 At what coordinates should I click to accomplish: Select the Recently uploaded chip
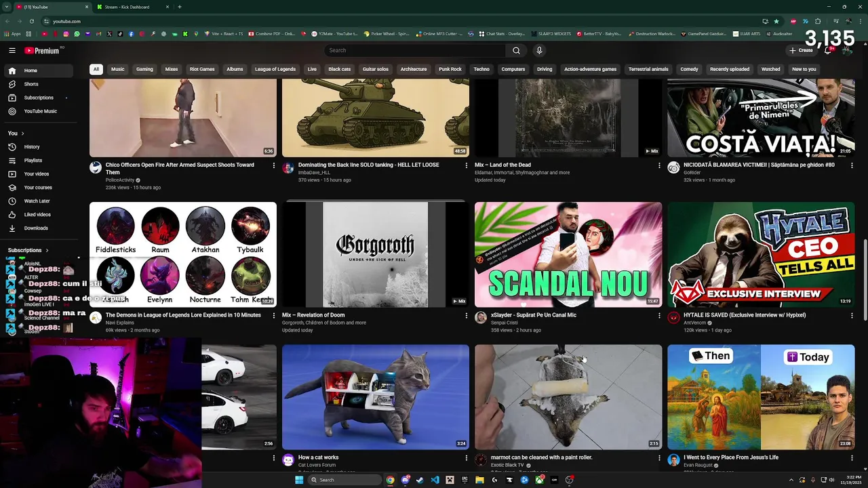[730, 69]
